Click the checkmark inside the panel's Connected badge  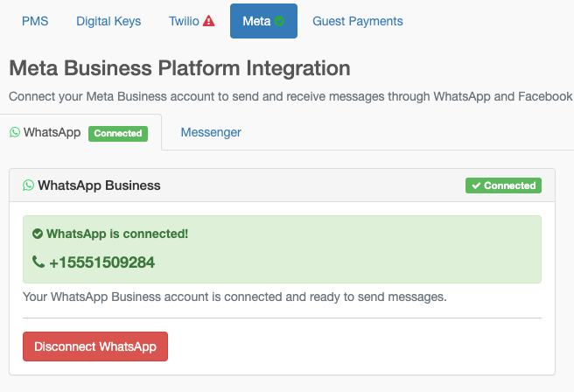click(476, 185)
